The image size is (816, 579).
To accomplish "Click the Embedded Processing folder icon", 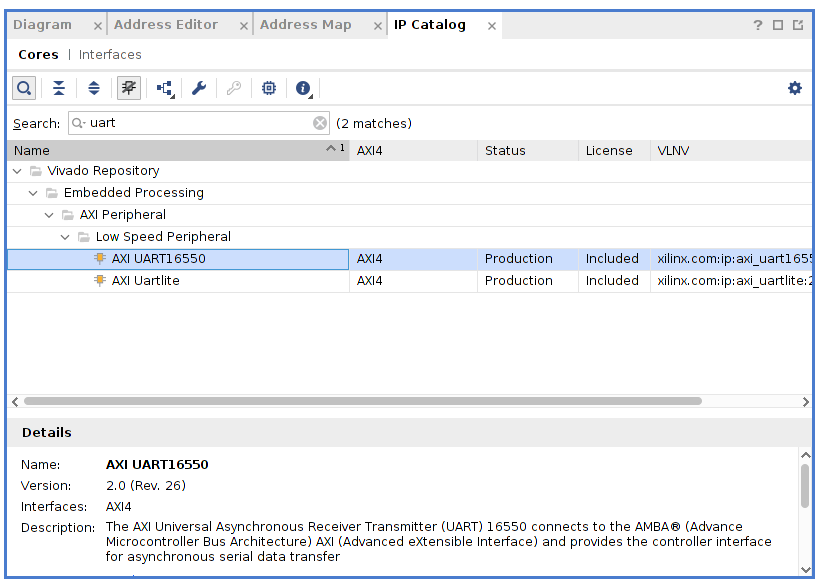I will 52,193.
